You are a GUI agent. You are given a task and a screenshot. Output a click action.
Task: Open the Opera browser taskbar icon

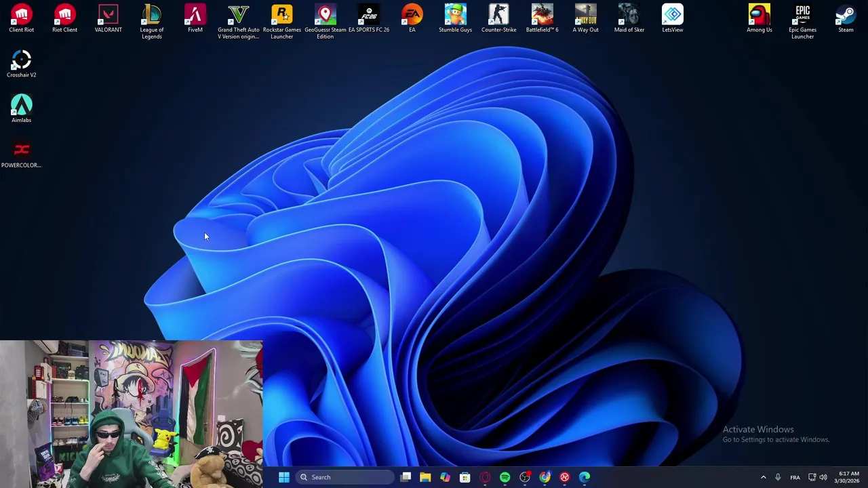click(485, 477)
